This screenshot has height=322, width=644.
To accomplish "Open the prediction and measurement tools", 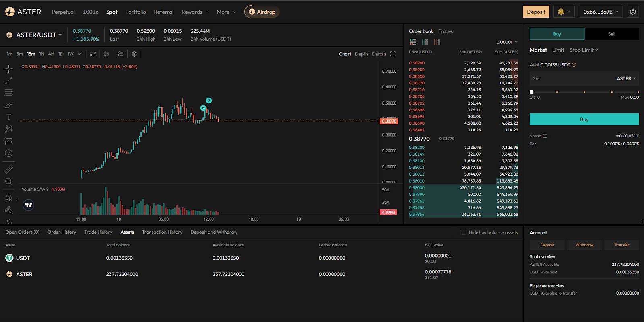I will [9, 141].
